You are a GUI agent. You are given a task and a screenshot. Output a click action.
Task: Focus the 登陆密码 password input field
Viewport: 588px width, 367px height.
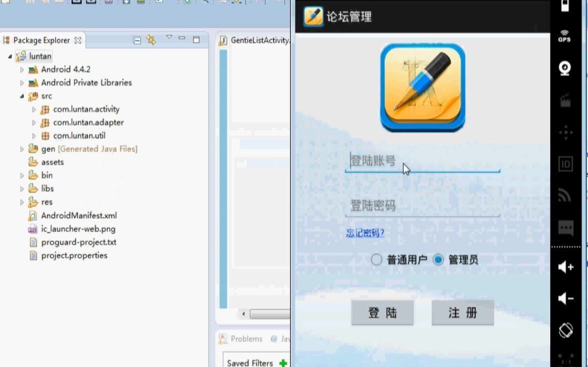[x=423, y=205]
